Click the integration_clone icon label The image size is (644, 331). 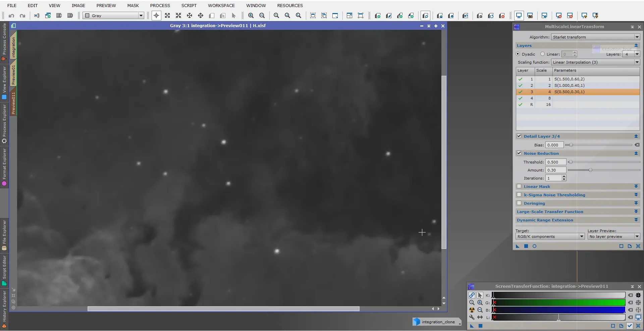point(438,322)
